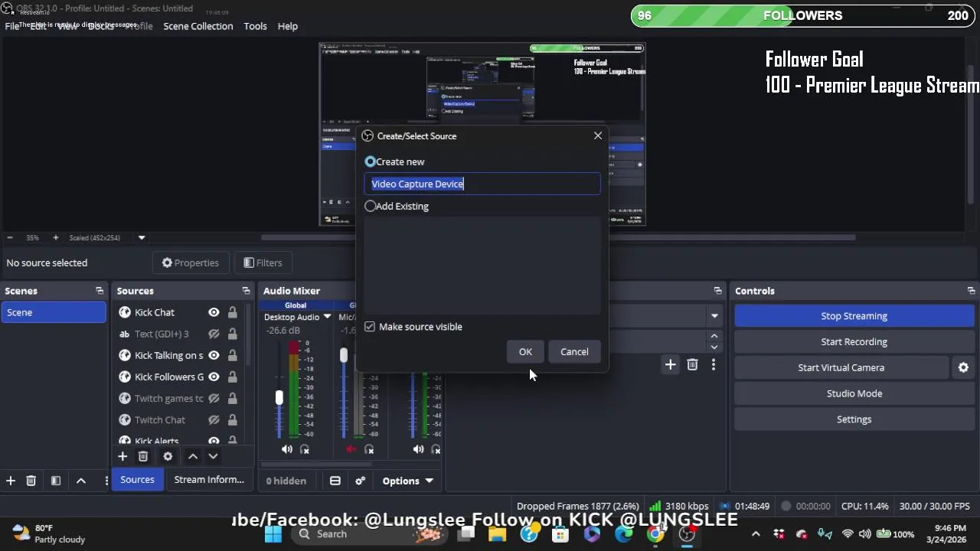Unlock the Text (GDI+) 3 source
Viewport: 980px width, 551px height.
coord(232,334)
